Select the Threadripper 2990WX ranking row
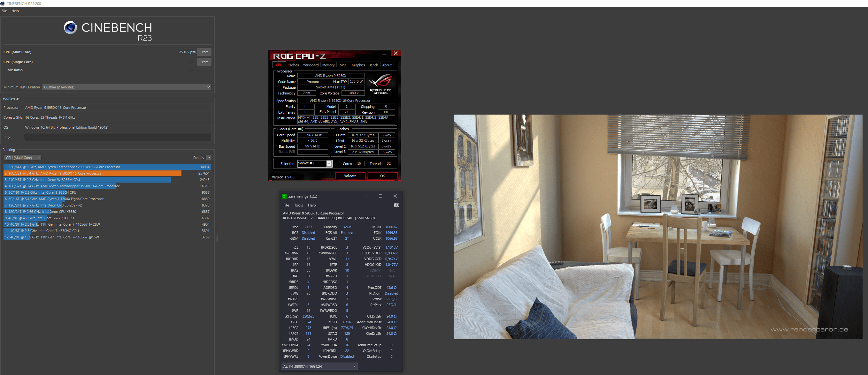 coord(107,167)
